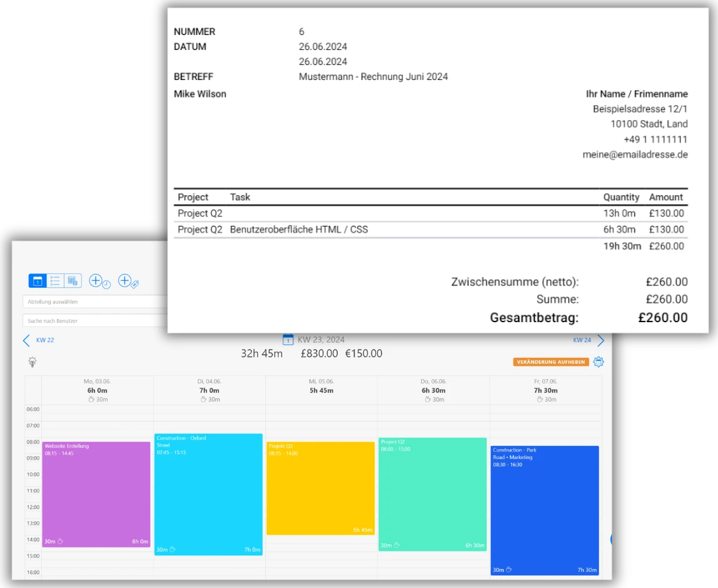Open the purple Webseite Erstellung entry
Screen dimensions: 718x588
pos(96,494)
